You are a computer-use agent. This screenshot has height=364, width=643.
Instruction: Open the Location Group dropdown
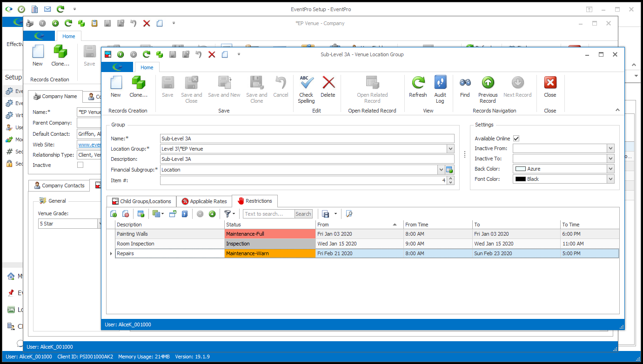[x=450, y=149]
